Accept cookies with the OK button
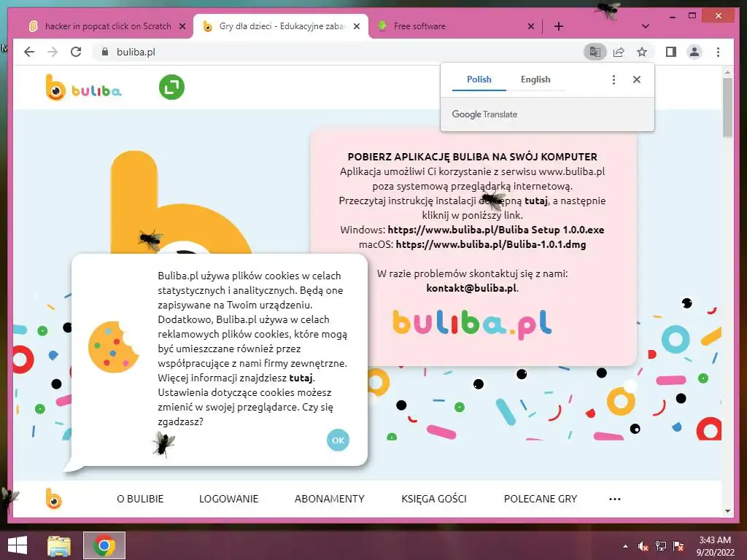The image size is (747, 560). 338,440
